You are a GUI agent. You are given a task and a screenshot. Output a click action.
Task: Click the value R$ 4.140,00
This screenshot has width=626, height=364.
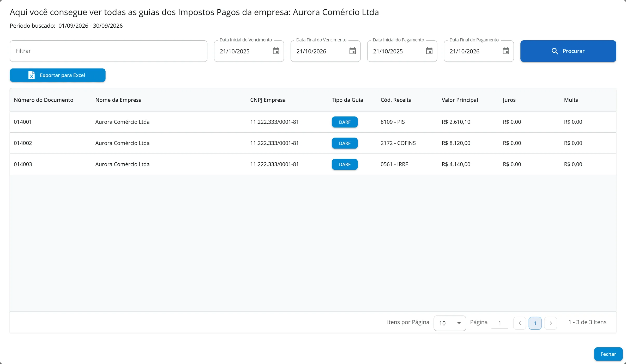tap(456, 164)
